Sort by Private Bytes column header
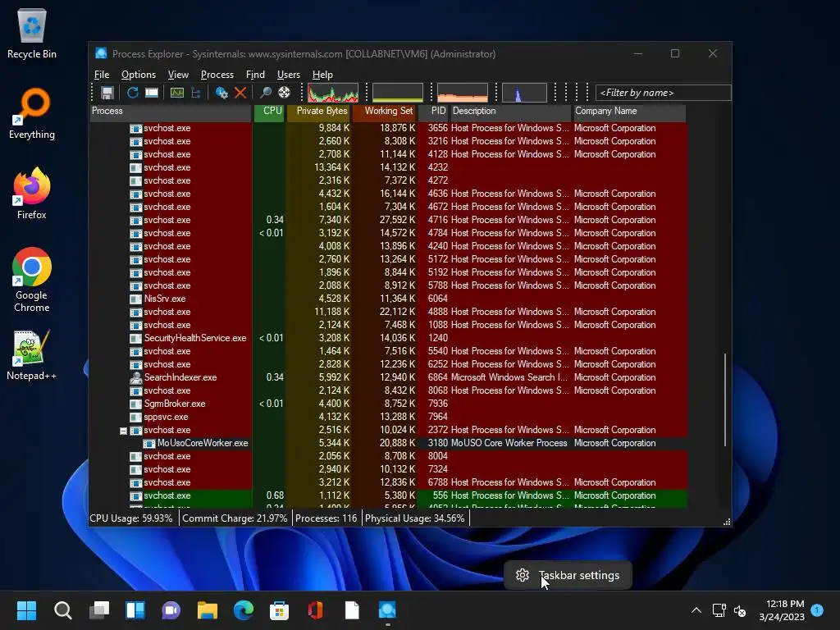This screenshot has height=630, width=840. [318, 111]
